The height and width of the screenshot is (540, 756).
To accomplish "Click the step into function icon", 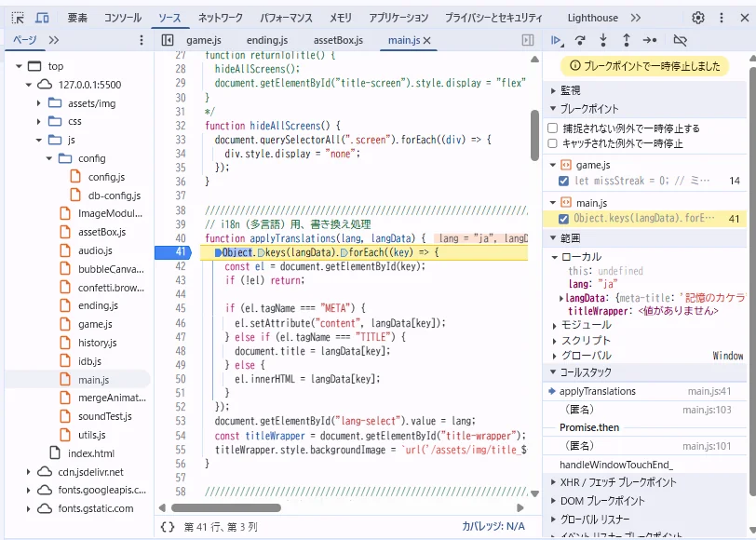I will pyautogui.click(x=603, y=40).
